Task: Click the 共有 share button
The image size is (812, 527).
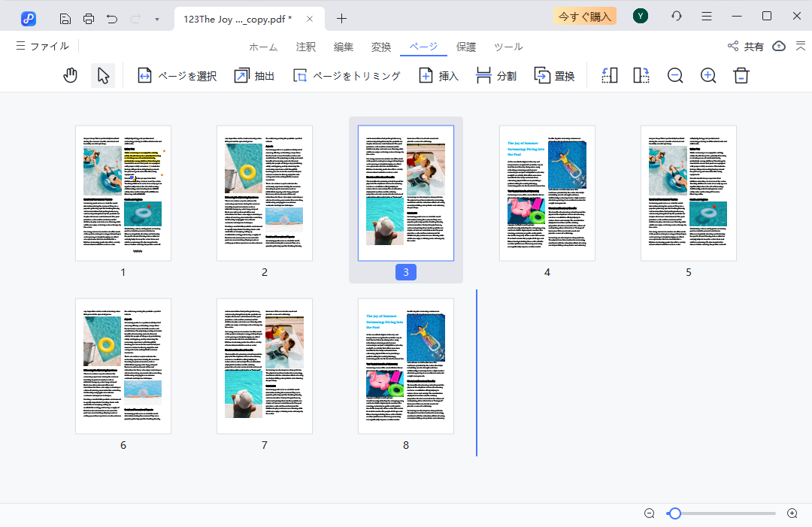Action: (x=746, y=47)
